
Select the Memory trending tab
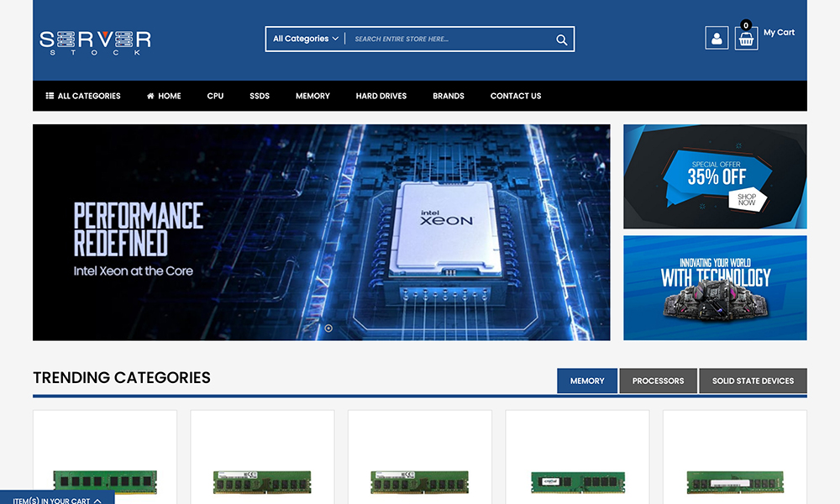tap(587, 381)
